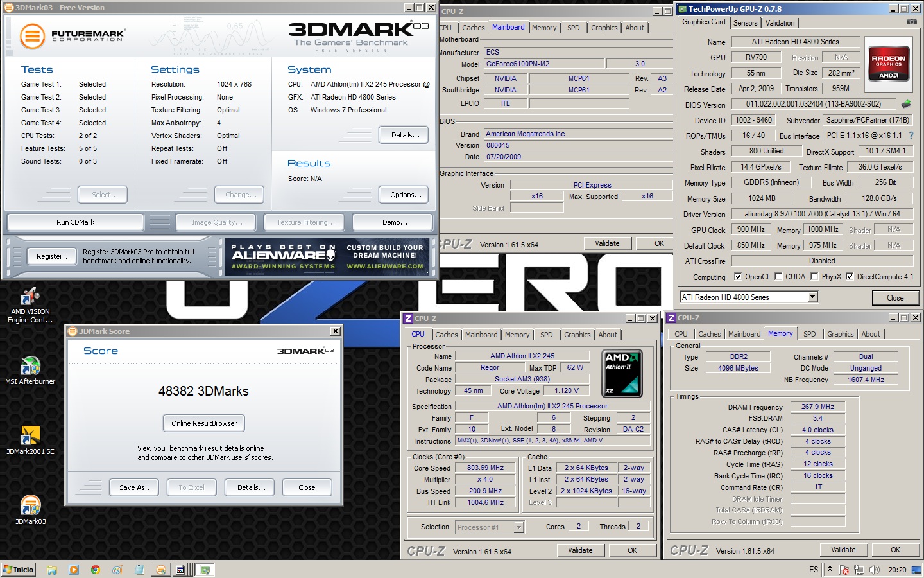The width and height of the screenshot is (924, 578).
Task: Click Close button in GPU-Z
Action: (895, 297)
